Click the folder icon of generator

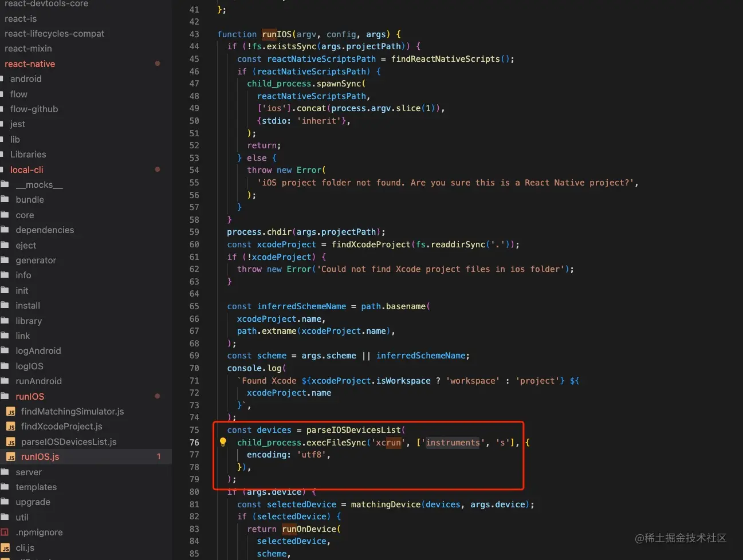click(5, 260)
